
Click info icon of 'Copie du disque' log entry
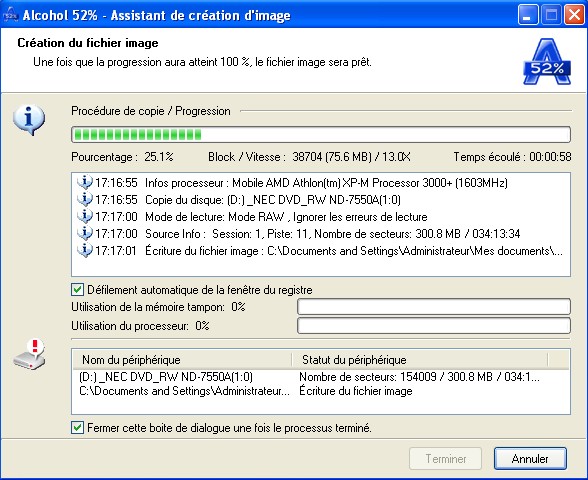(x=84, y=199)
